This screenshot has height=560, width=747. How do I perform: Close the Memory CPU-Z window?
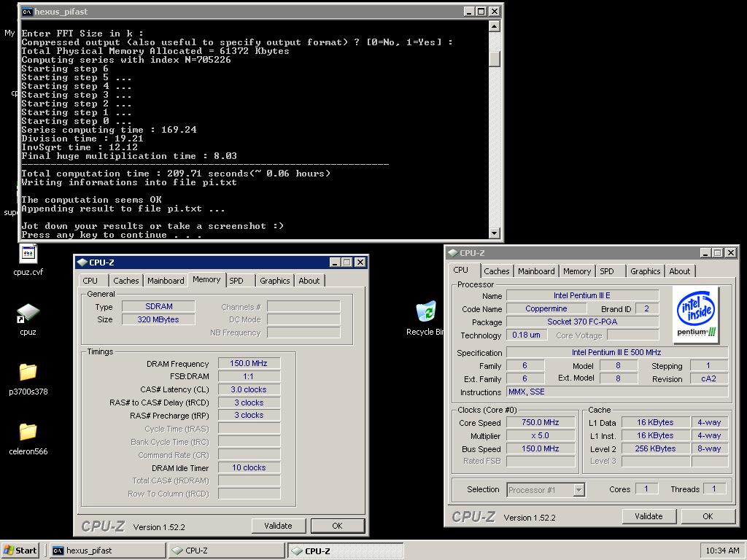point(360,262)
